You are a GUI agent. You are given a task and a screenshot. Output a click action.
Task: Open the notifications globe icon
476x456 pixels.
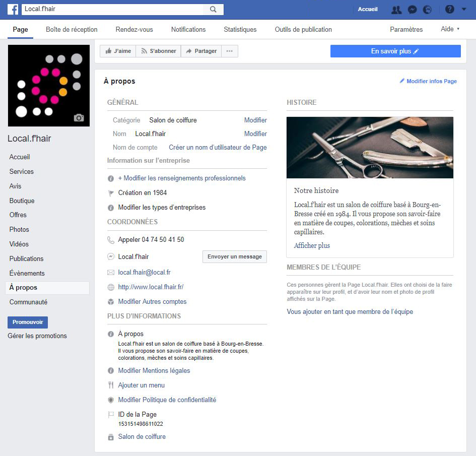pos(427,9)
